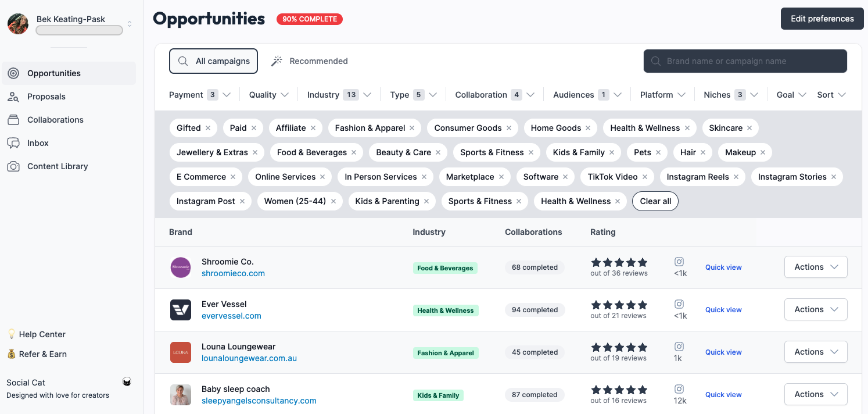
Task: Click the Content Library camera icon
Action: pyautogui.click(x=13, y=166)
